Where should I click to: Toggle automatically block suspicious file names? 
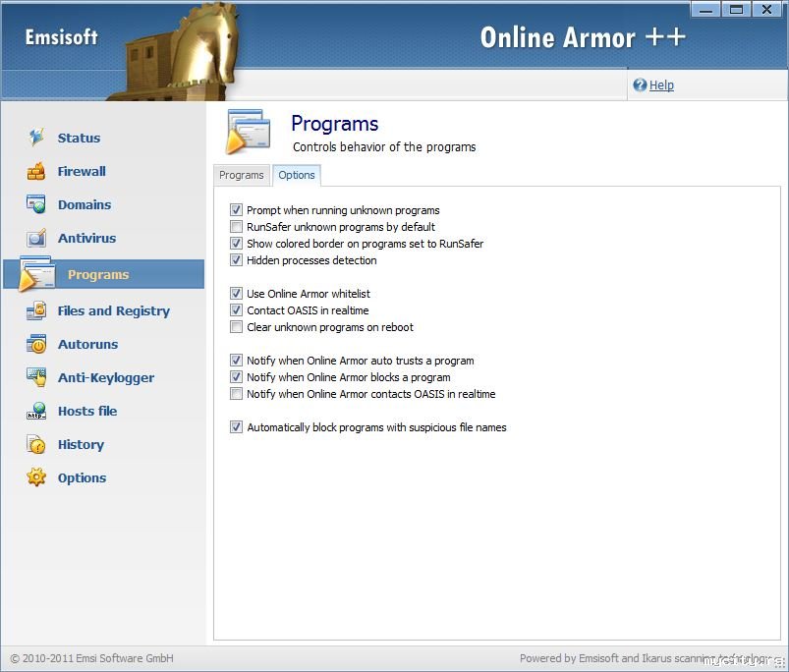(236, 427)
